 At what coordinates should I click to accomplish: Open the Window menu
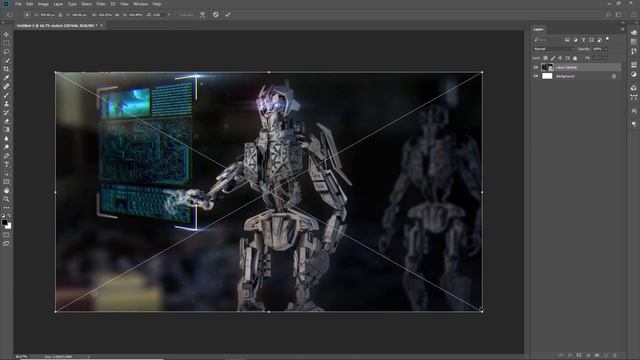click(140, 4)
